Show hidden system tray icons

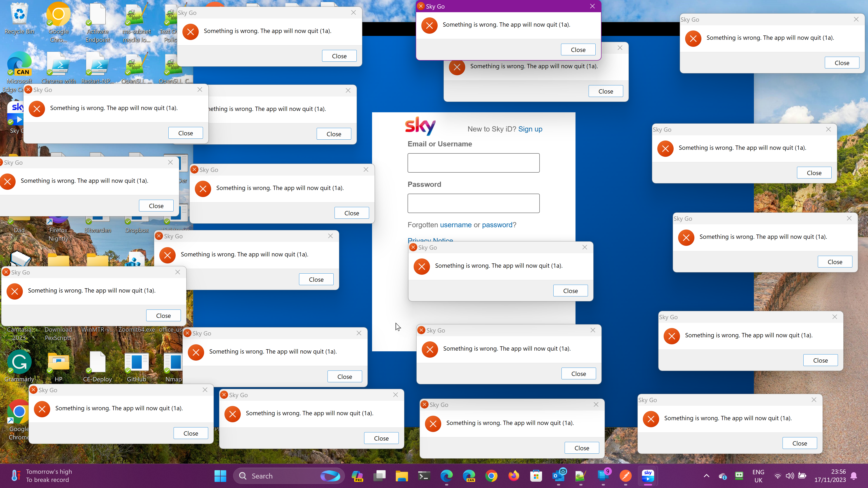click(707, 476)
